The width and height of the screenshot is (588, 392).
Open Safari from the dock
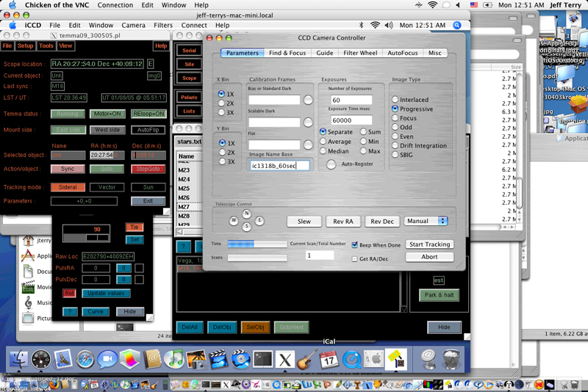[x=87, y=359]
